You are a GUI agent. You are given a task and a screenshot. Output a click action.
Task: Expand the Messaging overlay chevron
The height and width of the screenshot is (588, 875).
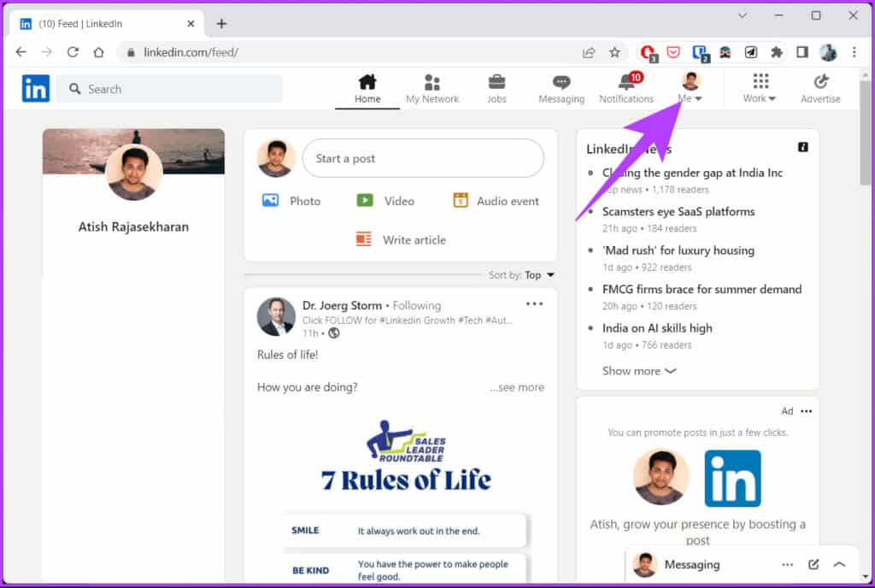tap(839, 565)
